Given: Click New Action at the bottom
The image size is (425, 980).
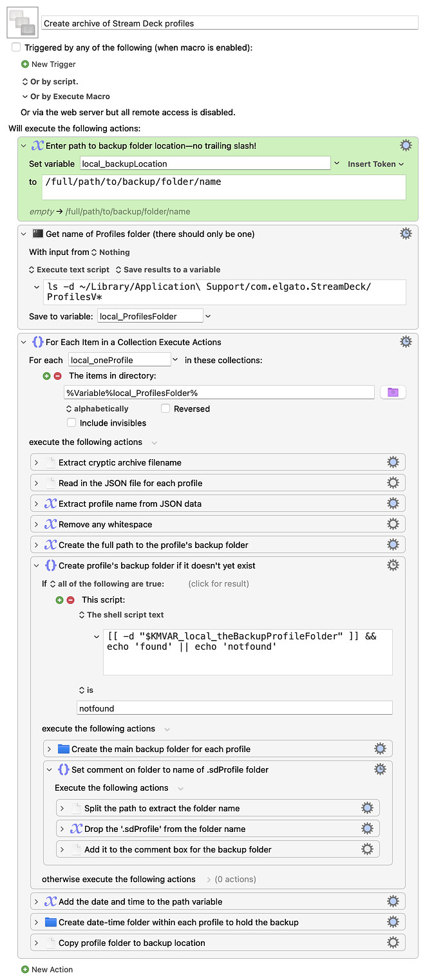Looking at the screenshot, I should [x=47, y=970].
